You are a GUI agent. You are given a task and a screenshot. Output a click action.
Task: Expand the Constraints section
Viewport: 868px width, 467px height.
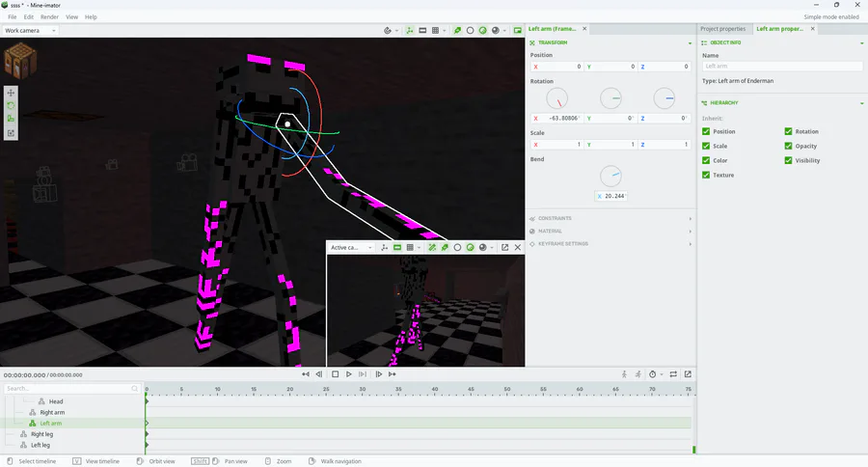tap(610, 218)
